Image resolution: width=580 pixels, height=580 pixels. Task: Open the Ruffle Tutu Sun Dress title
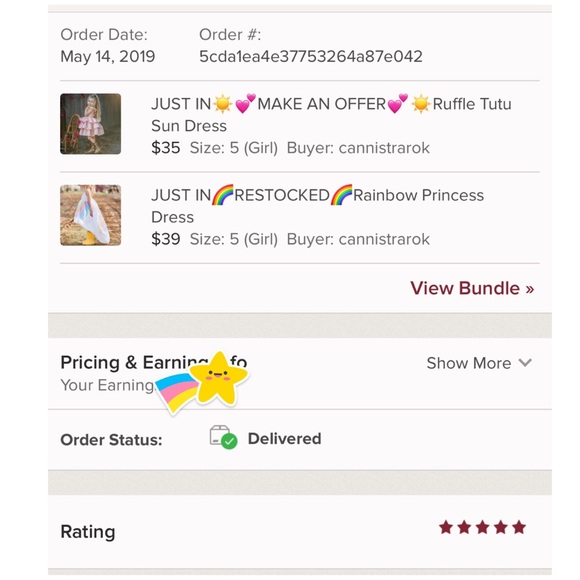pyautogui.click(x=331, y=115)
